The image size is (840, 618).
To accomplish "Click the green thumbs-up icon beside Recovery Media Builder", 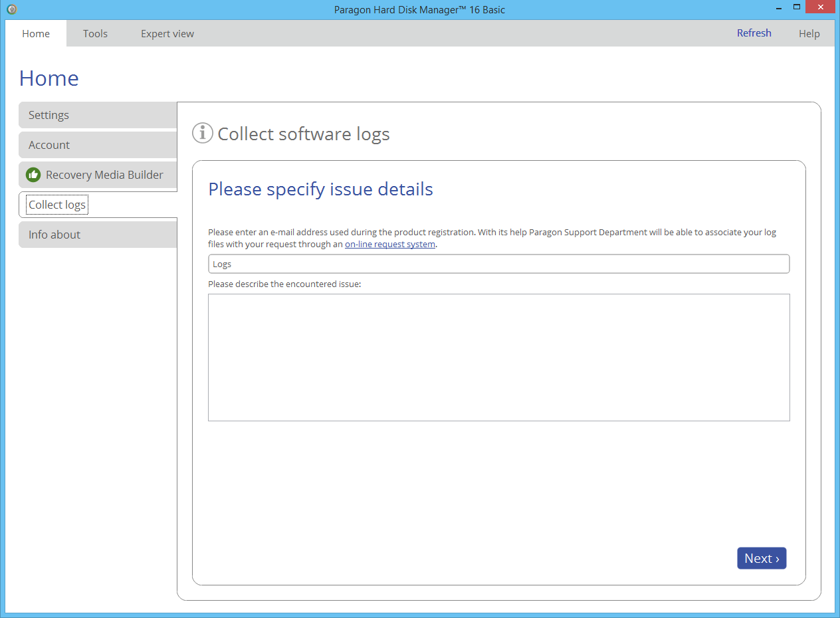I will click(33, 175).
